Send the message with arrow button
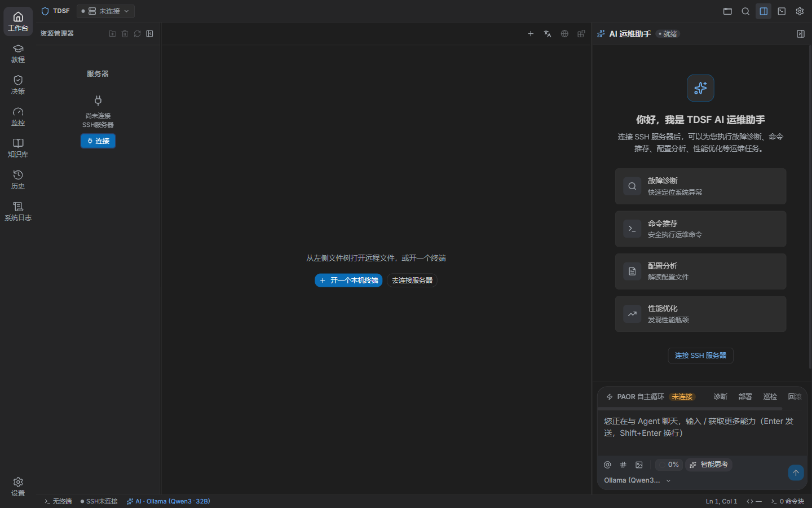812x508 pixels. click(796, 473)
